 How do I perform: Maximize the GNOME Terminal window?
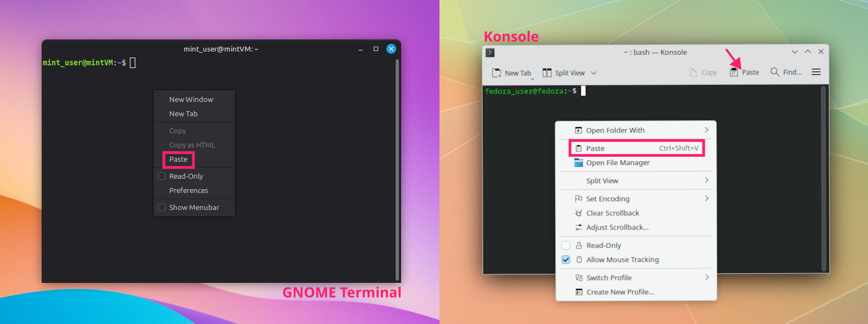point(376,49)
